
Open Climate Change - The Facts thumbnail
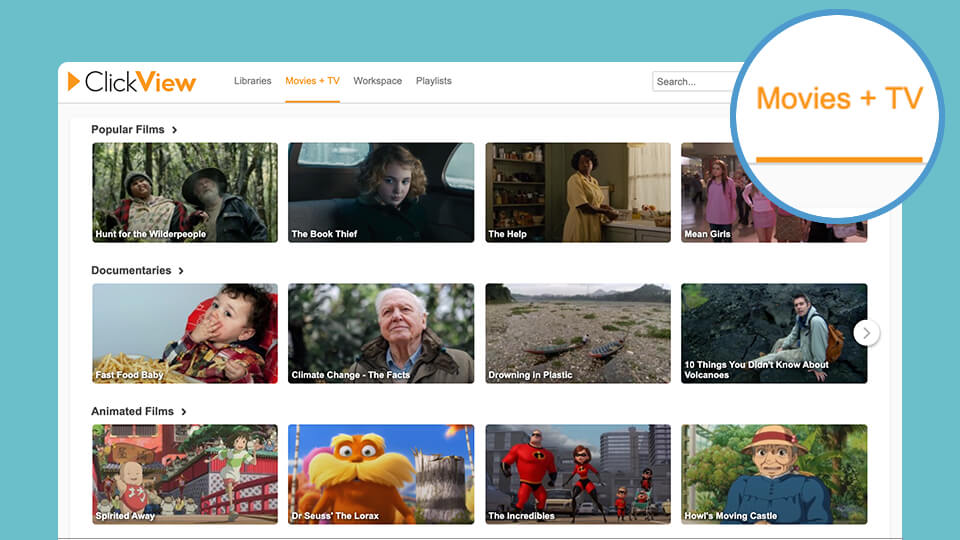coord(381,333)
